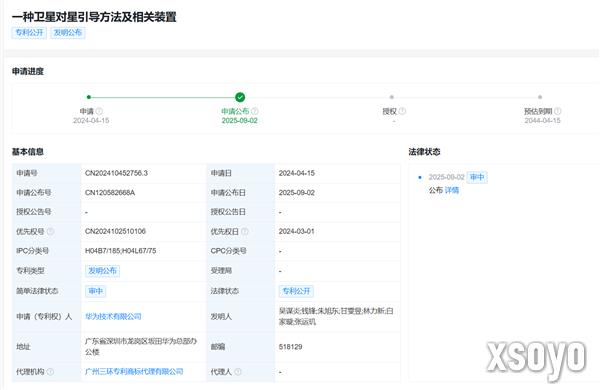The height and width of the screenshot is (390, 600).
Task: Click 审中 tag in 简单法律状态 row
Action: (95, 291)
